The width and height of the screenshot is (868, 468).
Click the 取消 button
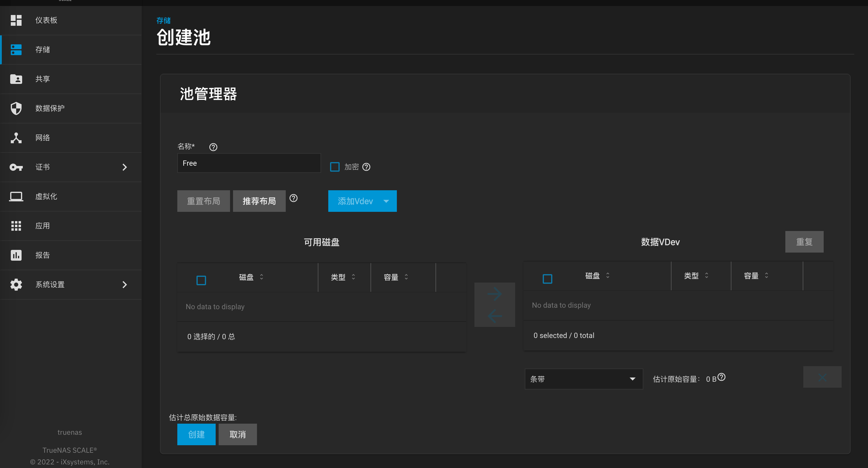point(238,434)
